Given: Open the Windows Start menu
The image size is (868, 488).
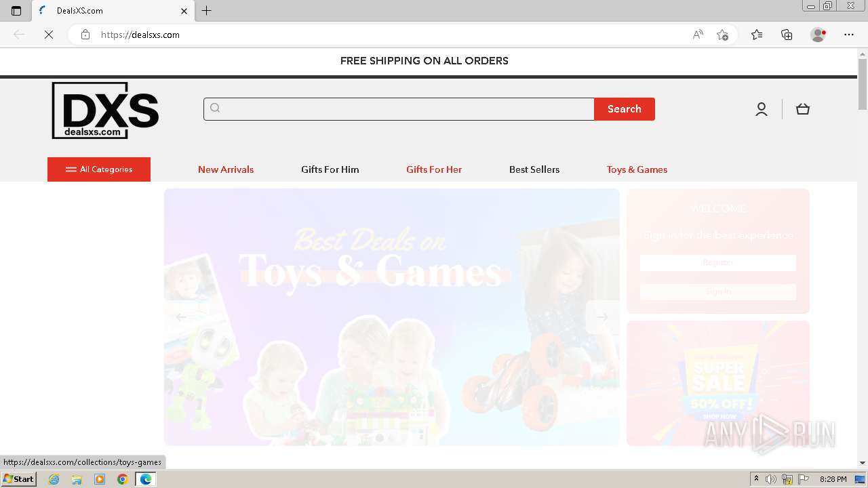Looking at the screenshot, I should [x=18, y=479].
